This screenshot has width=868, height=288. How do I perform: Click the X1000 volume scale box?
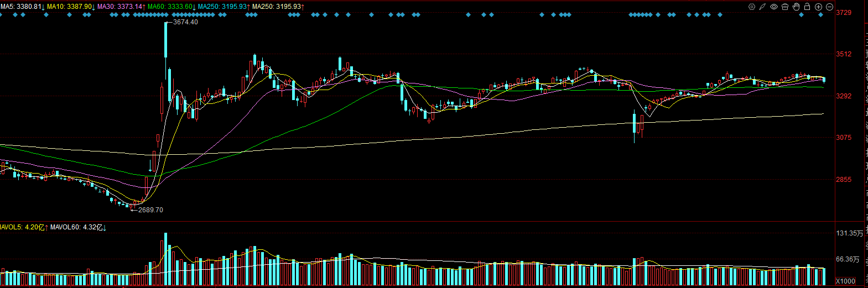coord(845,281)
